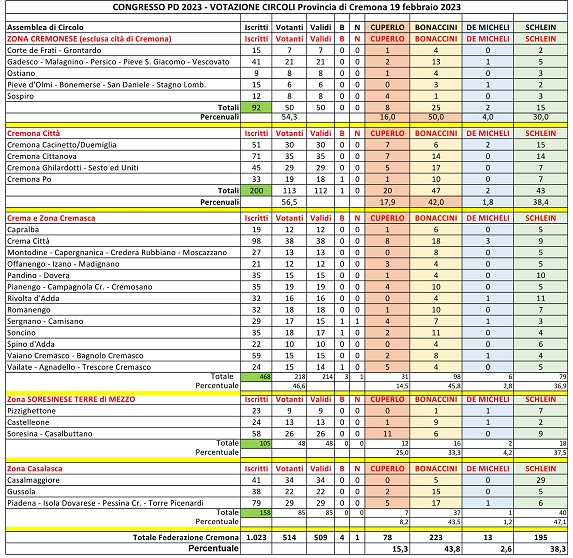This screenshot has width=573, height=558.
Task: Select the 'Montodine - Capergnanica' row name
Action: pyautogui.click(x=117, y=253)
